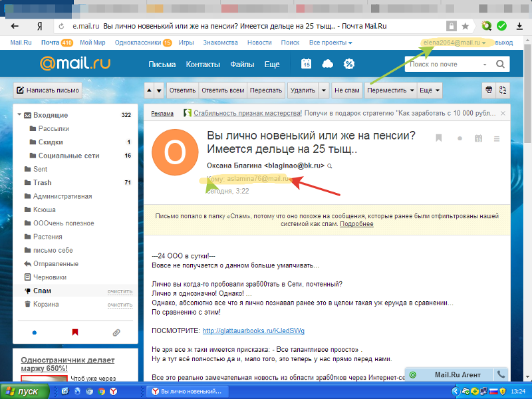Screen dimensions: 532x399
Task: Mark the letter as Не спам
Action: (x=346, y=90)
